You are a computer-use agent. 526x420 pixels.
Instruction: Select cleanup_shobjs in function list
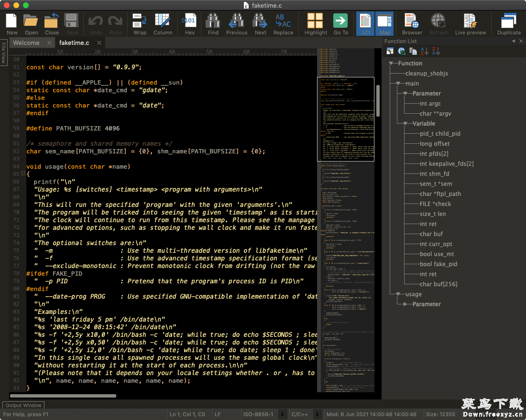427,74
